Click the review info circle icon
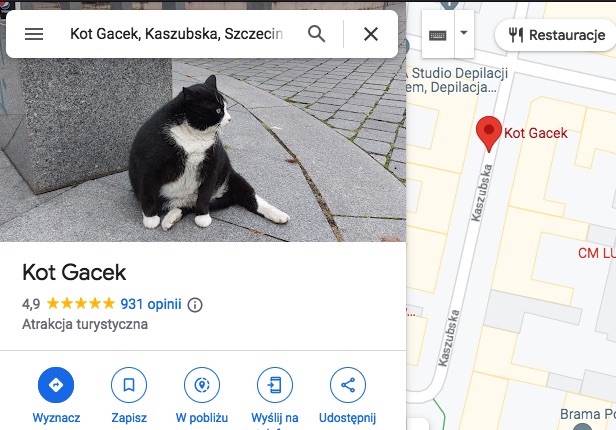The image size is (616, 430). [195, 305]
